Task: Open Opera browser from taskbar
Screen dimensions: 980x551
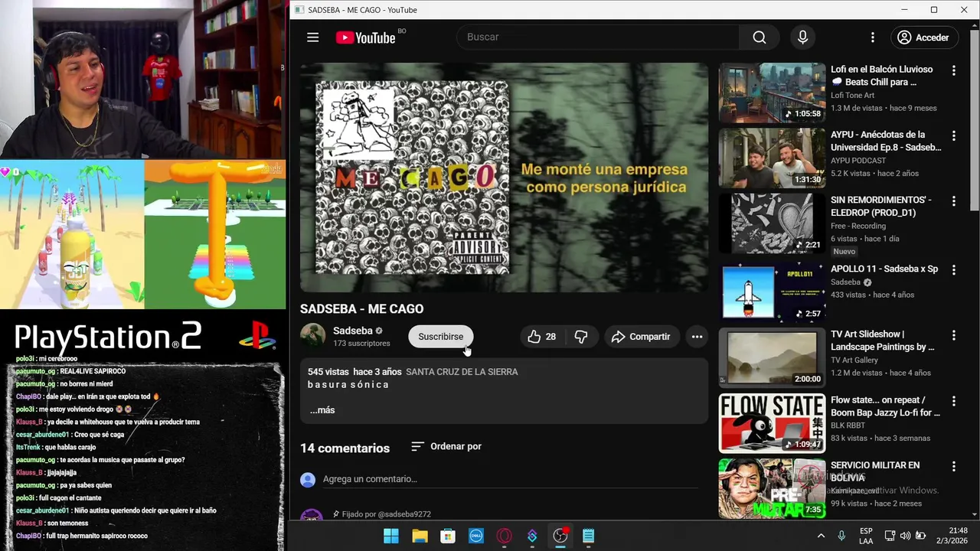Action: pyautogui.click(x=504, y=536)
